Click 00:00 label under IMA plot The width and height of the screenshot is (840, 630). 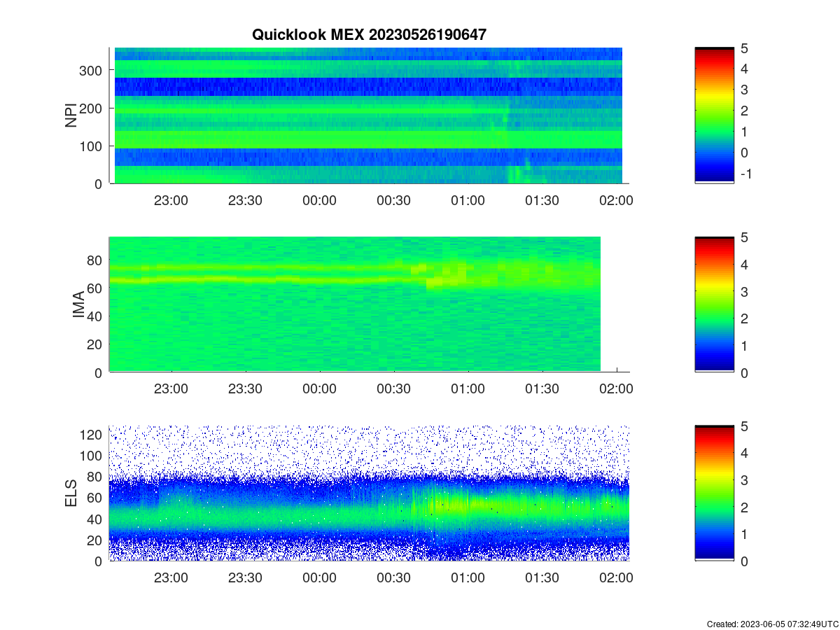[x=319, y=389]
